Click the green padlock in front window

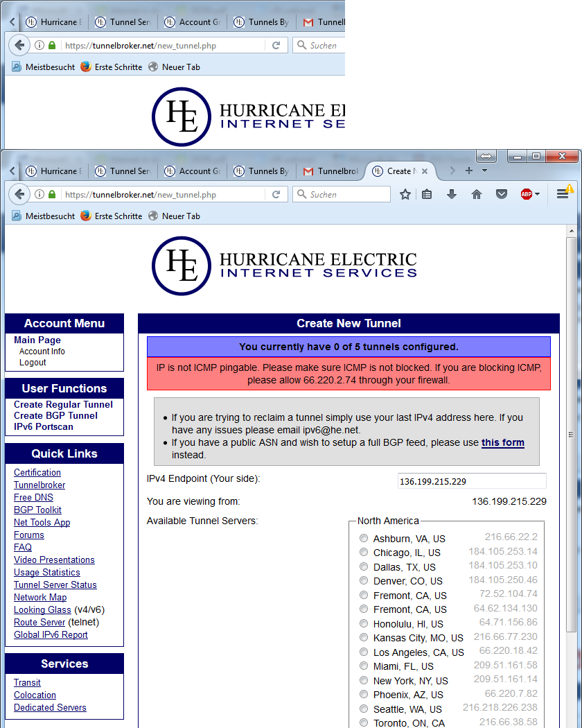[x=52, y=194]
